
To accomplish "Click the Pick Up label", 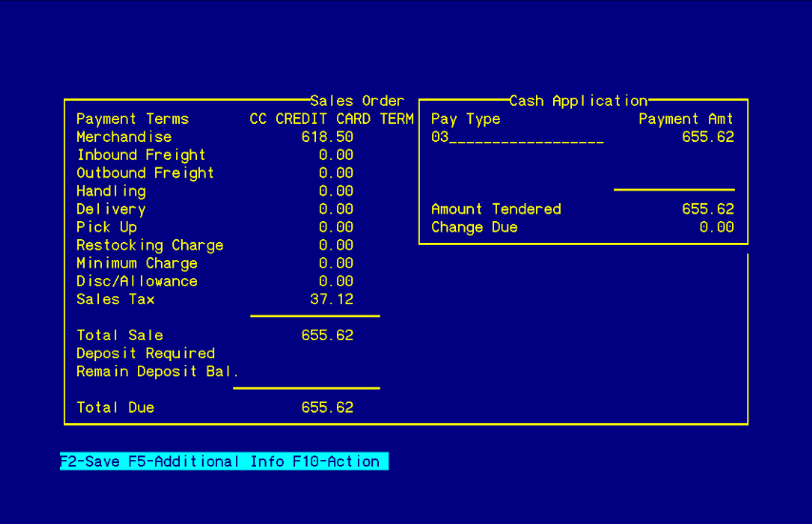I will click(x=107, y=227).
